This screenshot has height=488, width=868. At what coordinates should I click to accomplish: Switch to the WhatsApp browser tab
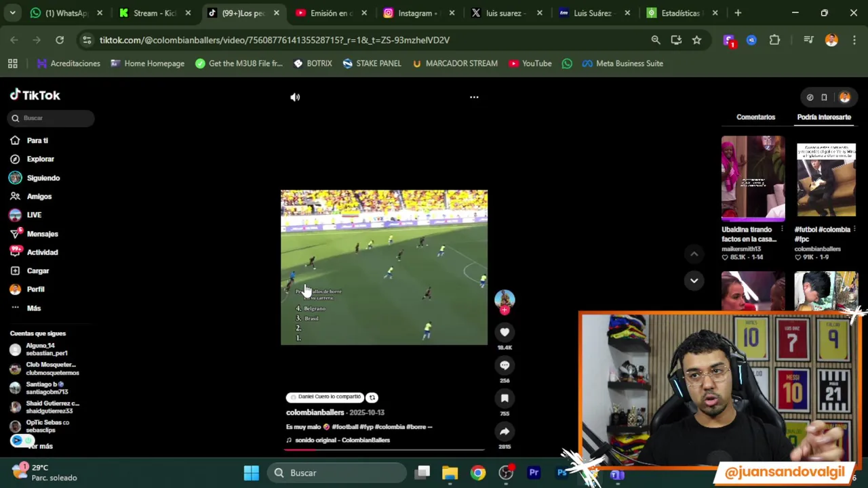tap(66, 13)
